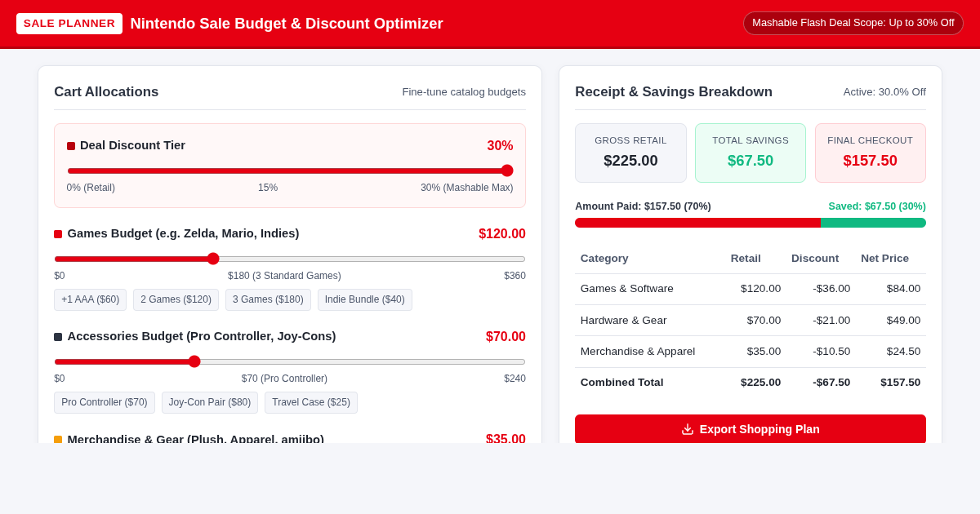
Task: Click the Category column header
Action: (604, 258)
